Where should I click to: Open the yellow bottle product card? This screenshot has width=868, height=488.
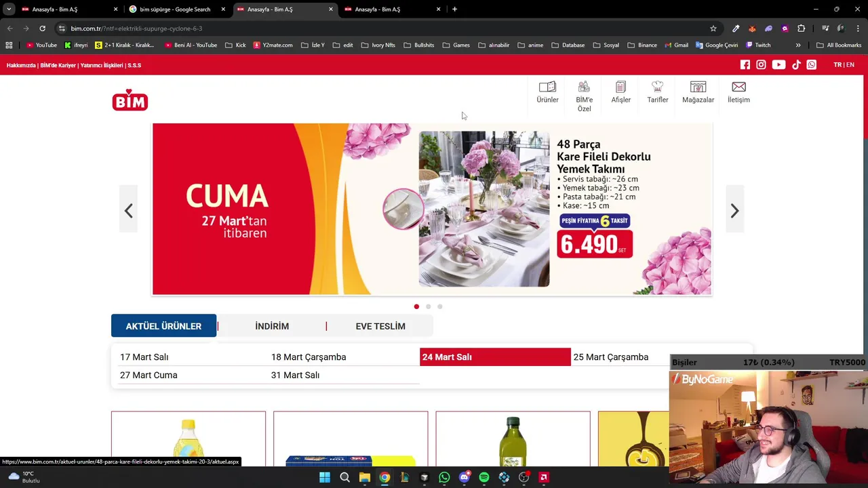coord(189,439)
